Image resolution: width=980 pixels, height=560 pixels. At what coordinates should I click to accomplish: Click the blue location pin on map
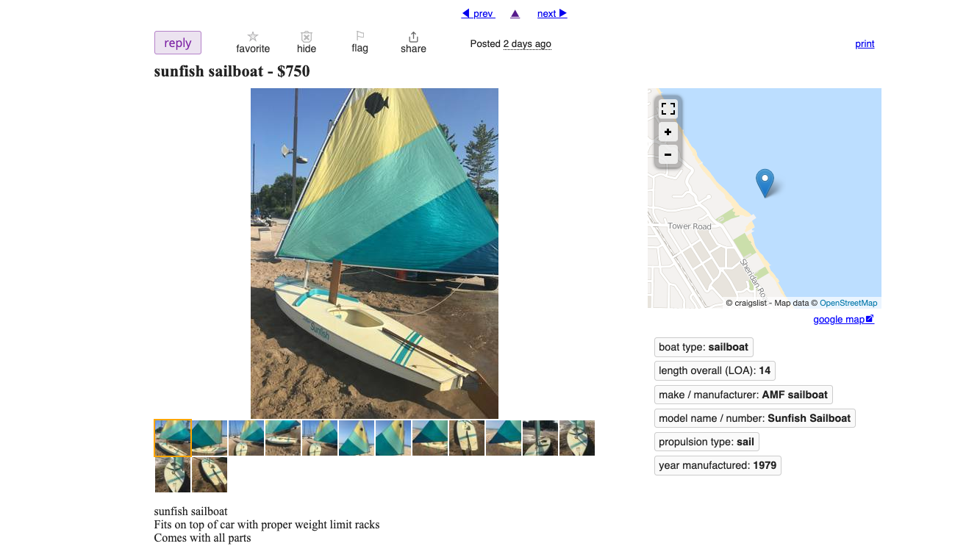(765, 182)
